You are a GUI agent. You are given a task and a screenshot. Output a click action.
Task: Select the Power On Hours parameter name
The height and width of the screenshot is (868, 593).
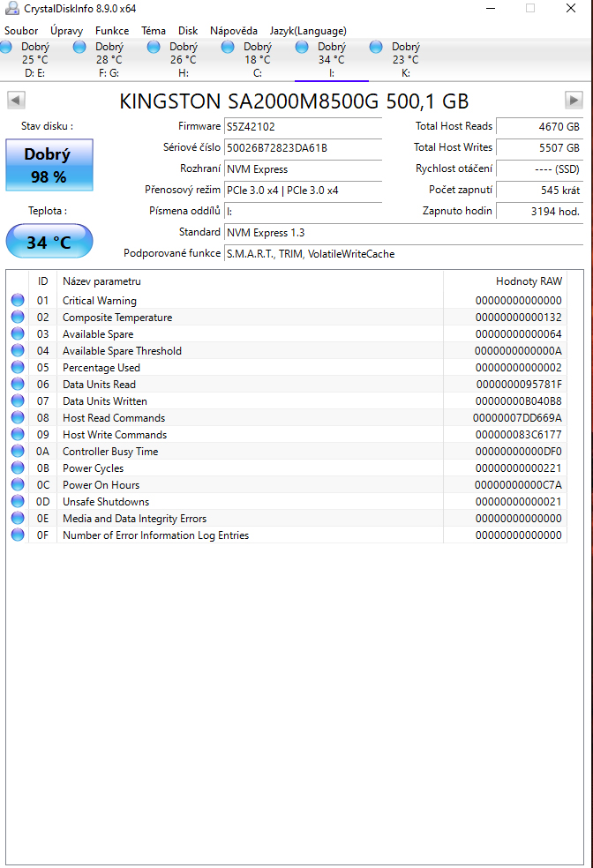(x=101, y=485)
